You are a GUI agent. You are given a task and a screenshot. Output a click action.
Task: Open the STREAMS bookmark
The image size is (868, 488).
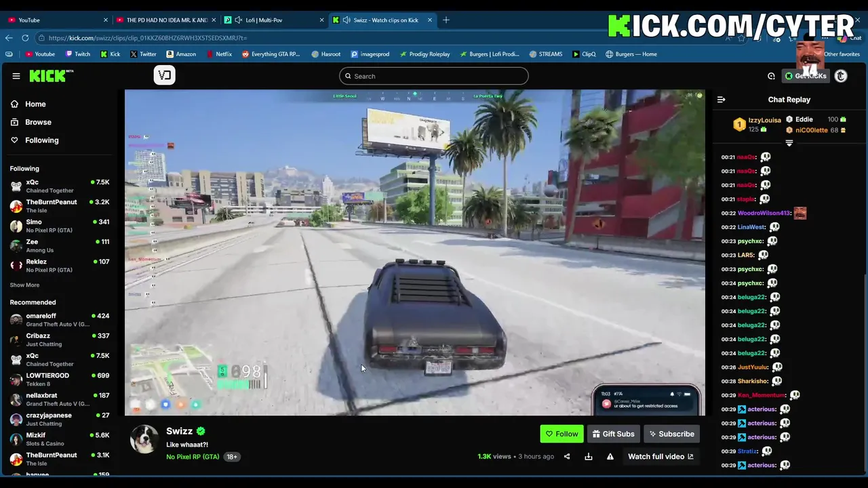pyautogui.click(x=546, y=54)
